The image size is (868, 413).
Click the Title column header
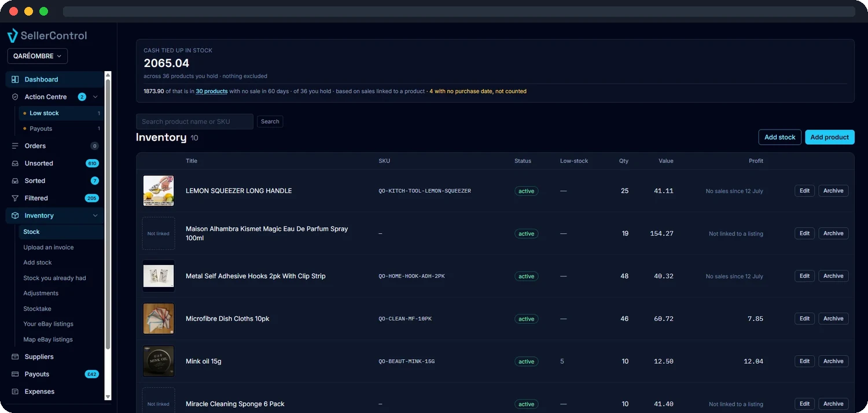click(x=192, y=161)
